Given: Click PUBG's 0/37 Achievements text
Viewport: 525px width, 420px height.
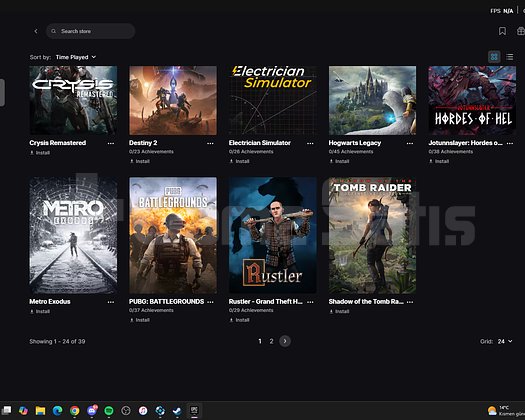Looking at the screenshot, I should coord(151,310).
